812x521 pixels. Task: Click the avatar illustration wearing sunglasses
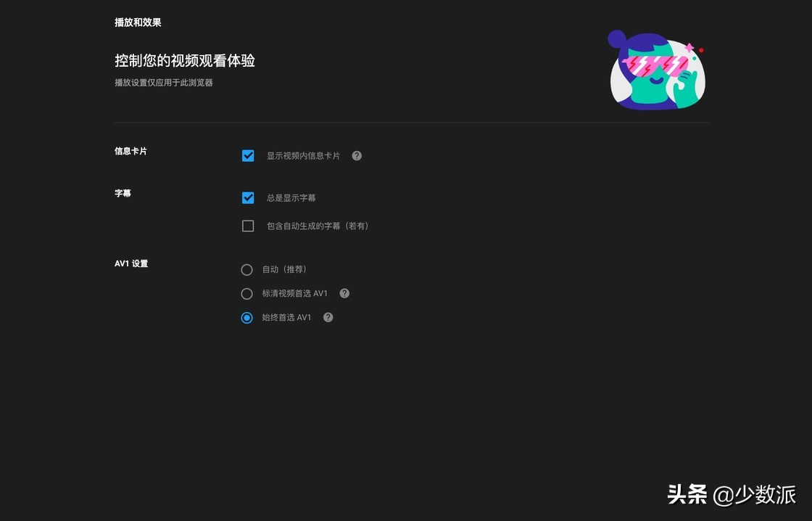pyautogui.click(x=656, y=70)
